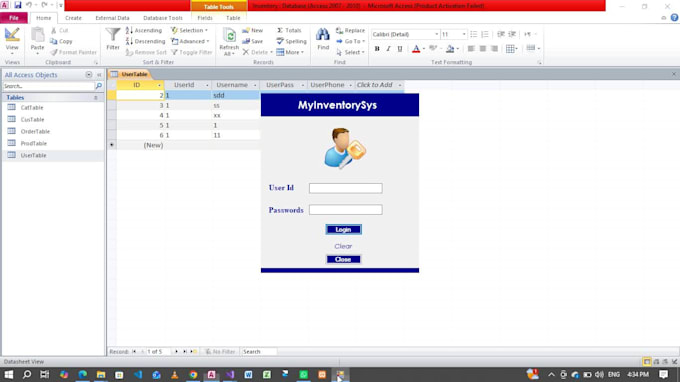The image size is (680, 382).
Task: Click the Login button
Action: point(343,229)
